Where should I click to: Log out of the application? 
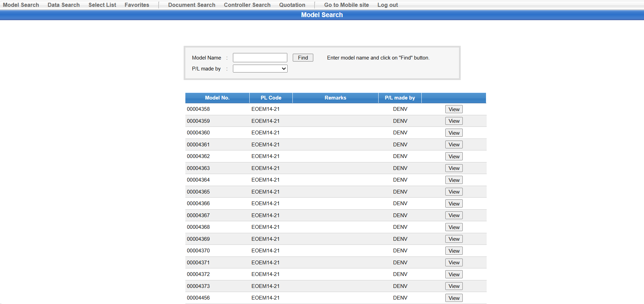(387, 5)
